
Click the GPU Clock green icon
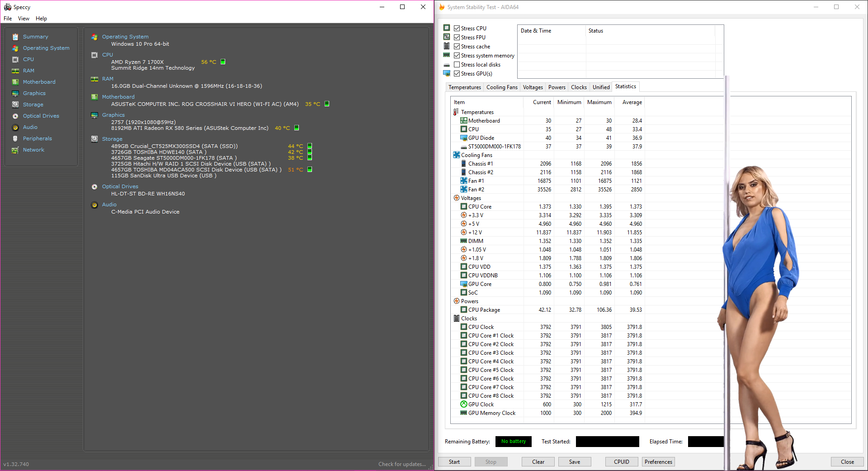(464, 404)
